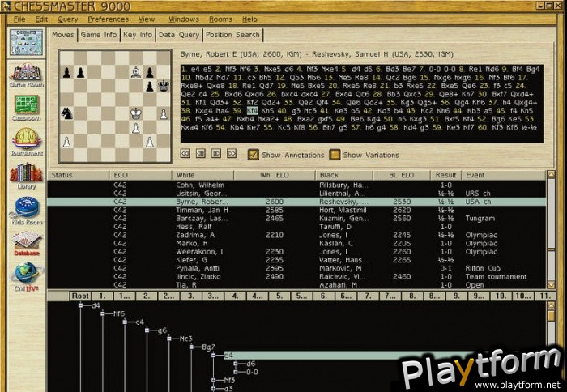Click the white king on the chessboard
This screenshot has width=567, height=392.
135,113
